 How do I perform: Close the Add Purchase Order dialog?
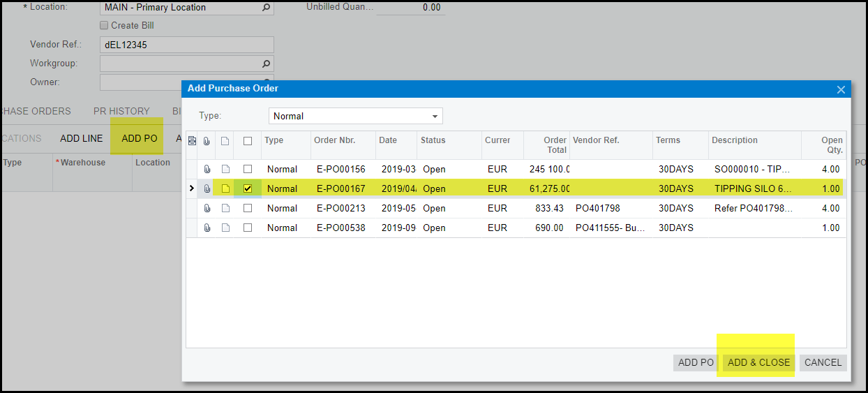[841, 89]
